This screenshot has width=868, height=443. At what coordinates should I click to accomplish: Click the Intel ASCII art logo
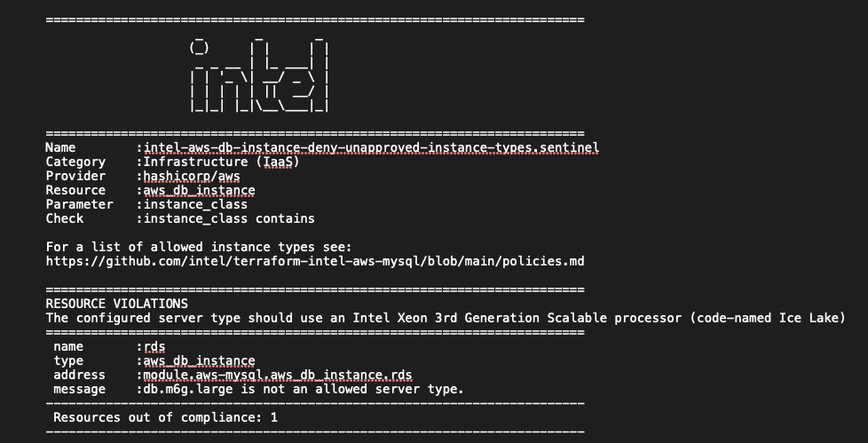click(x=260, y=75)
